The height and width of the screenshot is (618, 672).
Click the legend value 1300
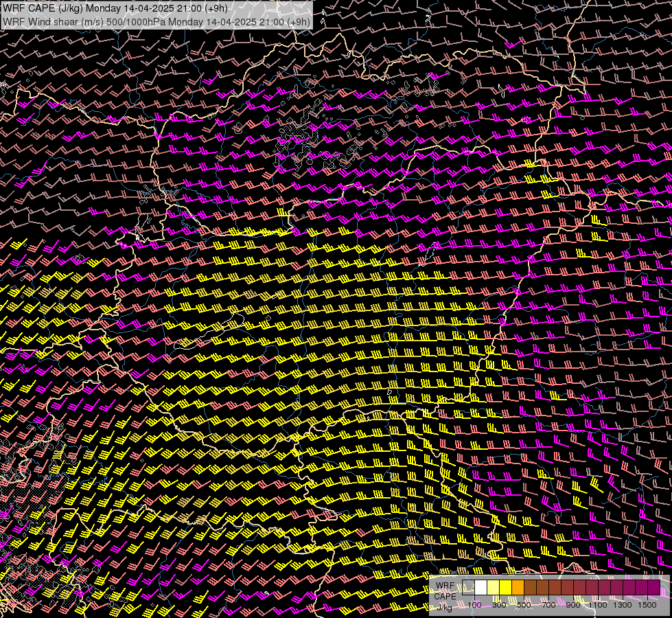pos(623,605)
